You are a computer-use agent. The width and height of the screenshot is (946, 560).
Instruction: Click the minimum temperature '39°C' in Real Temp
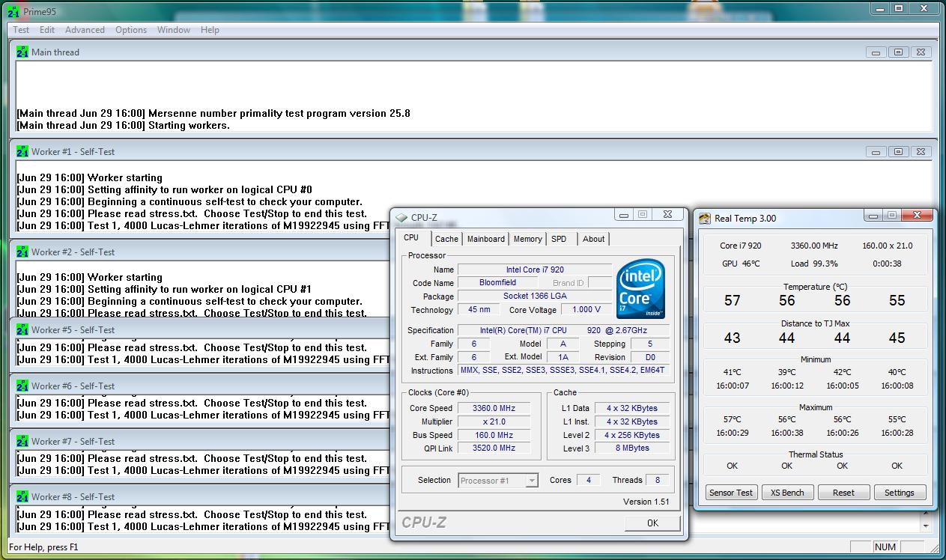pyautogui.click(x=786, y=372)
